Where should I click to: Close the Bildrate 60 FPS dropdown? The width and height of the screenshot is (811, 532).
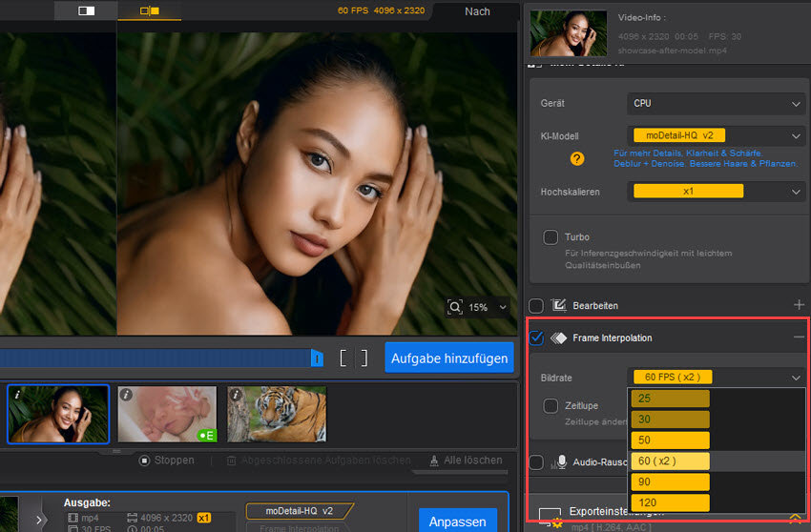[717, 378]
